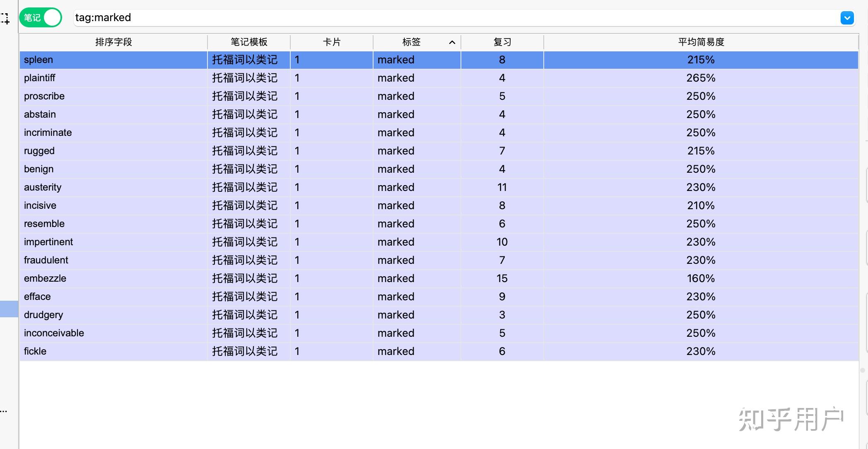868x449 pixels.
Task: Open the search history dropdown arrow
Action: pos(847,18)
